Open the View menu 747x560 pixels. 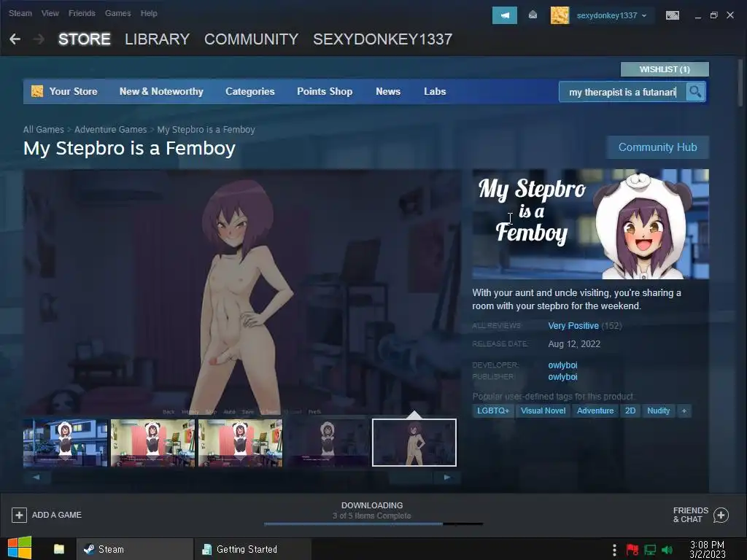50,13
